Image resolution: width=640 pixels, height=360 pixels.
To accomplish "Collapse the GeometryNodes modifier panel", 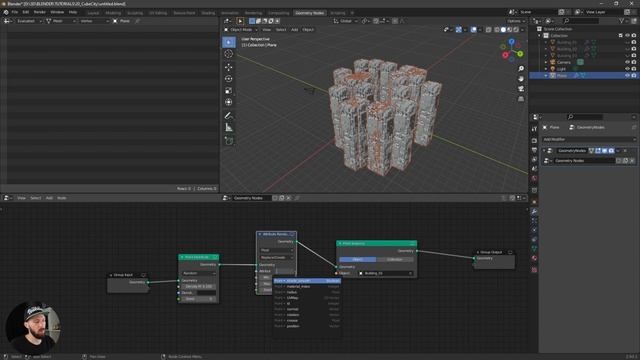I will (544, 151).
